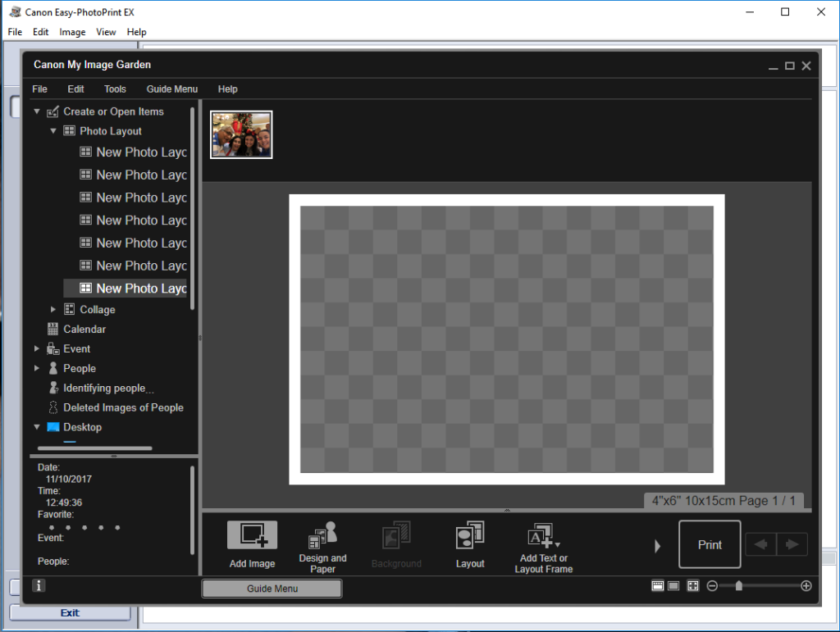Click the tree panel vertical scrollbar
This screenshot has height=632, width=840.
tap(192, 208)
